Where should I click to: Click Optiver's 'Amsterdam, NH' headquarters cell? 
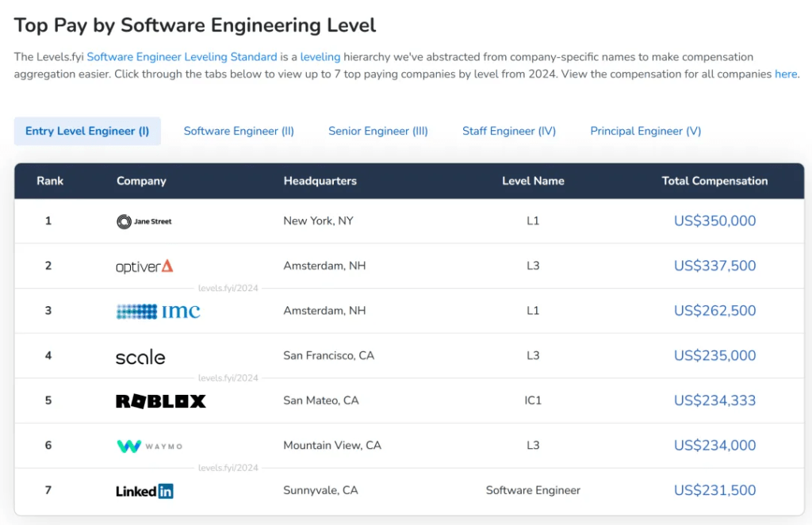[x=324, y=266]
